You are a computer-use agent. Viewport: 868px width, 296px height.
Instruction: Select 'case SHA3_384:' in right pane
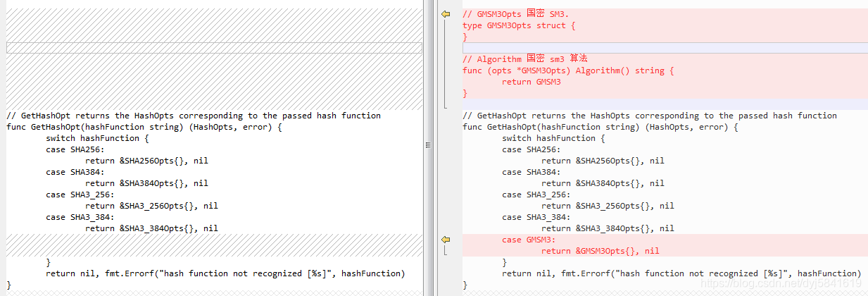tap(536, 217)
